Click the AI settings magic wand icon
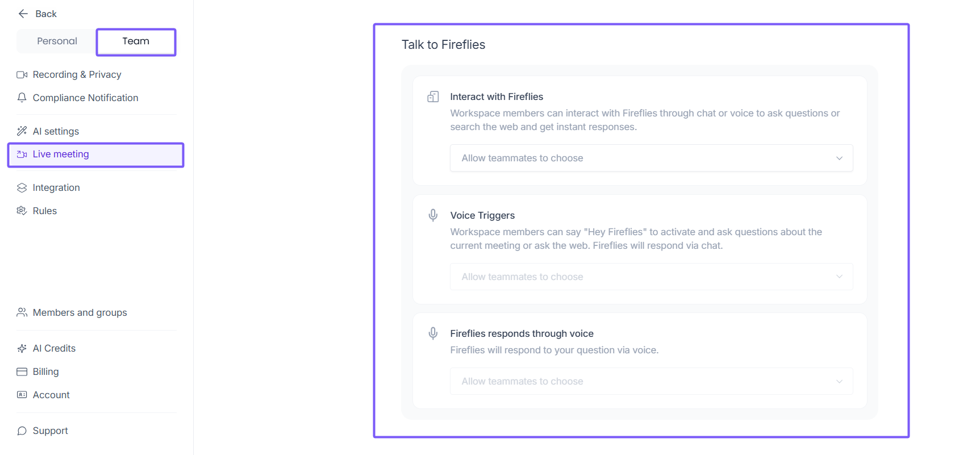 [22, 131]
